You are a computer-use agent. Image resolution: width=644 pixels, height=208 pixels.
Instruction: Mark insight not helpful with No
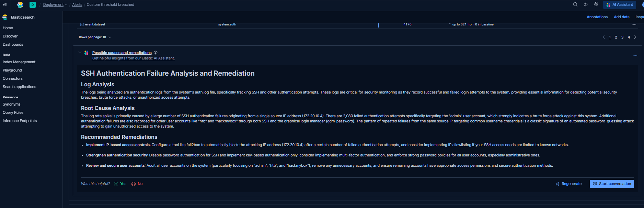click(x=137, y=184)
